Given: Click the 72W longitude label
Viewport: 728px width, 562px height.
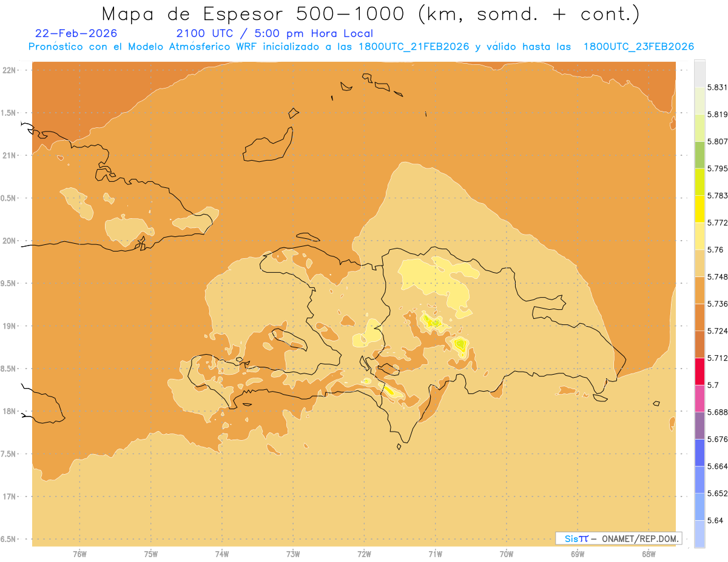Looking at the screenshot, I should [364, 554].
